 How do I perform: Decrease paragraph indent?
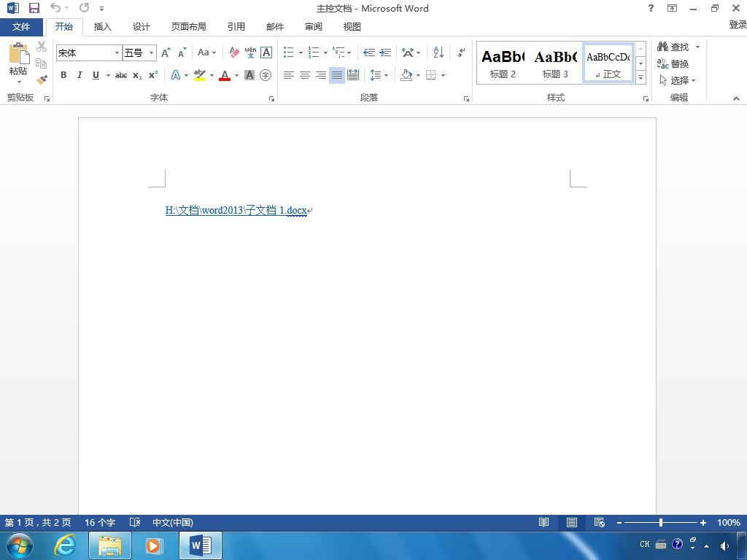pyautogui.click(x=368, y=52)
